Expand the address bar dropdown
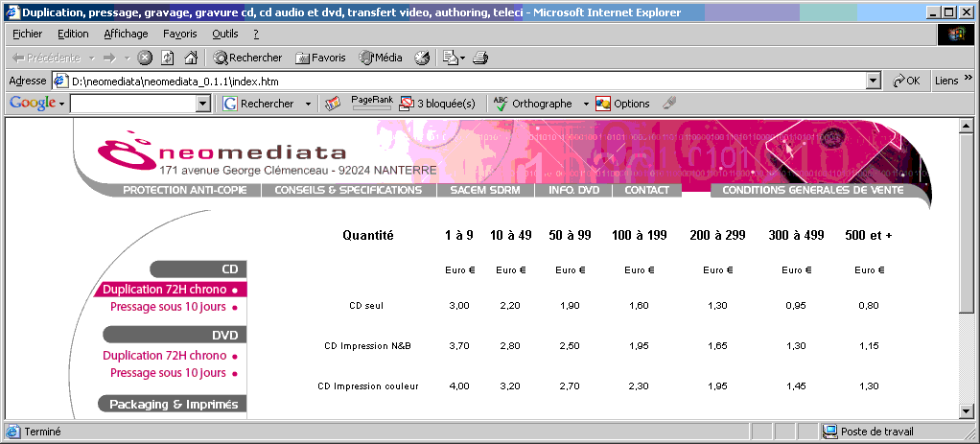This screenshot has height=444, width=980. (874, 82)
